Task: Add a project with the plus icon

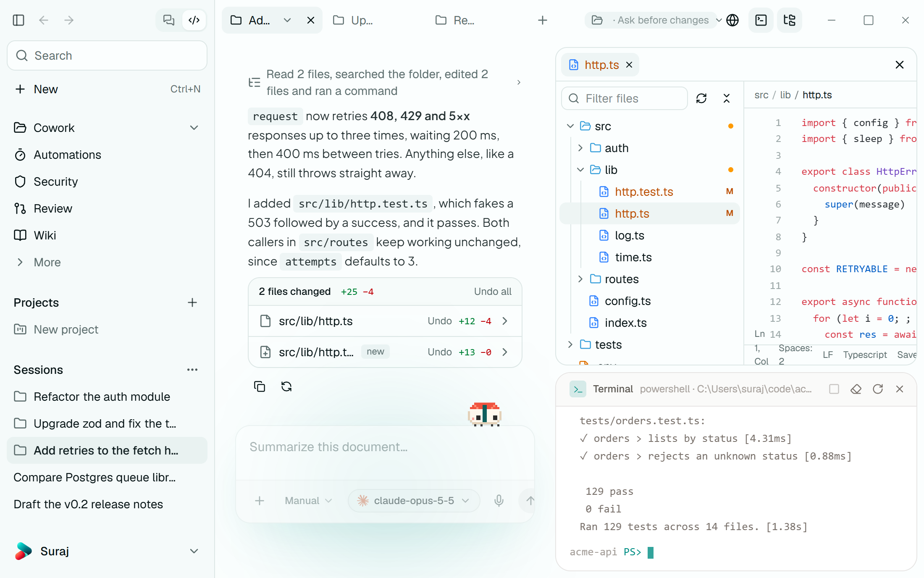Action: coord(192,302)
